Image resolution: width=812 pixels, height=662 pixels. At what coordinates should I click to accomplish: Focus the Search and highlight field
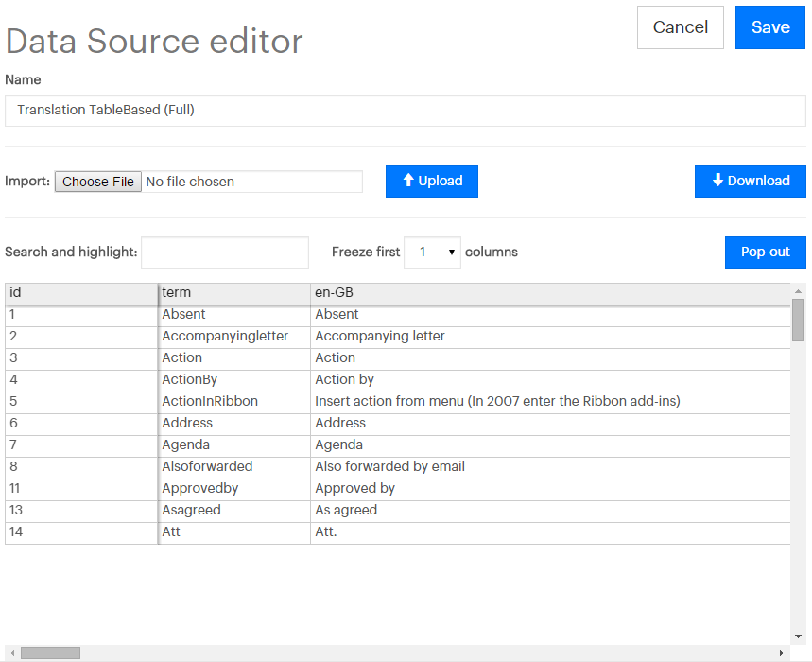pos(225,253)
